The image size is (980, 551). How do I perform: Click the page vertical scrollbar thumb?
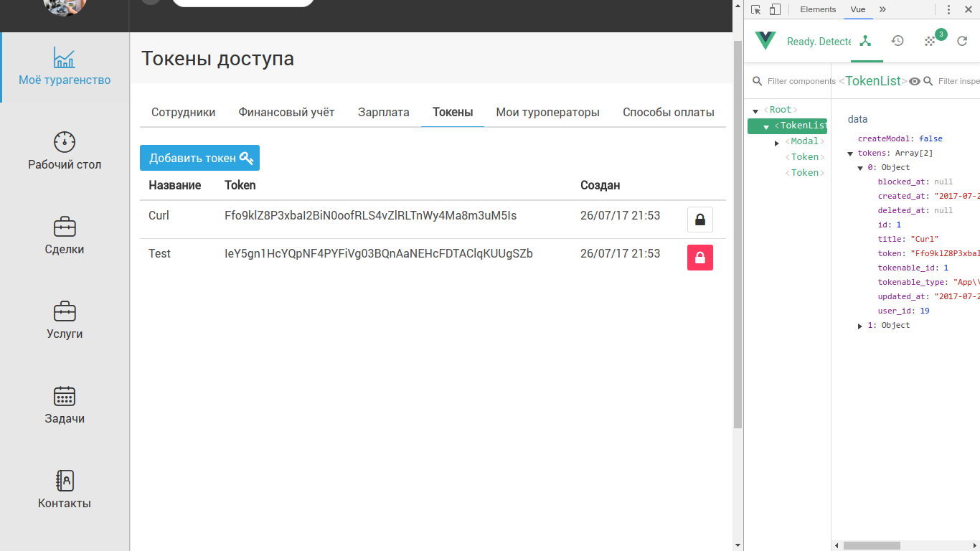click(738, 233)
